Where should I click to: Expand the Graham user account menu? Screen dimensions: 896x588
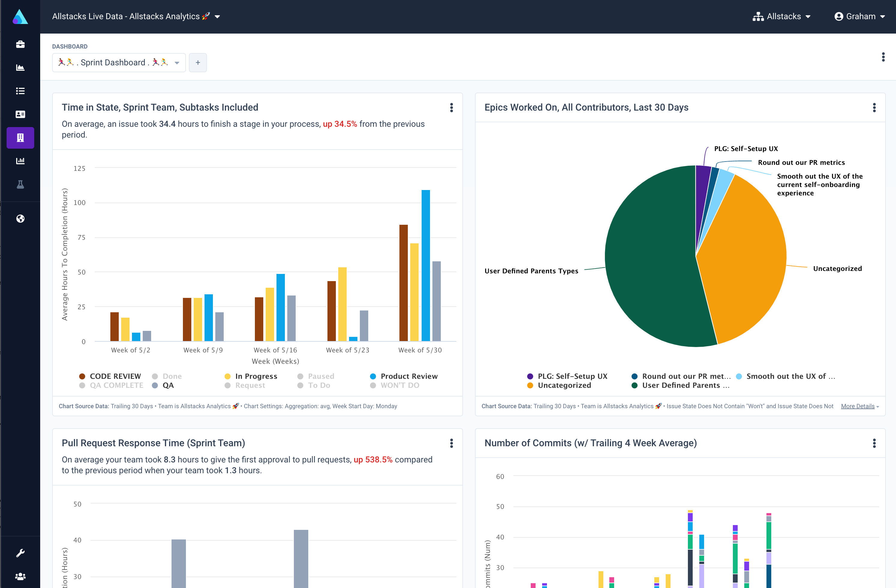(x=861, y=16)
